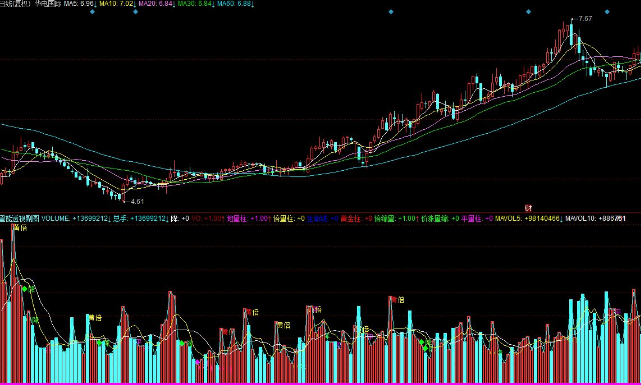
Task: Click the MAVOL10 indicator label
Action: (x=596, y=219)
